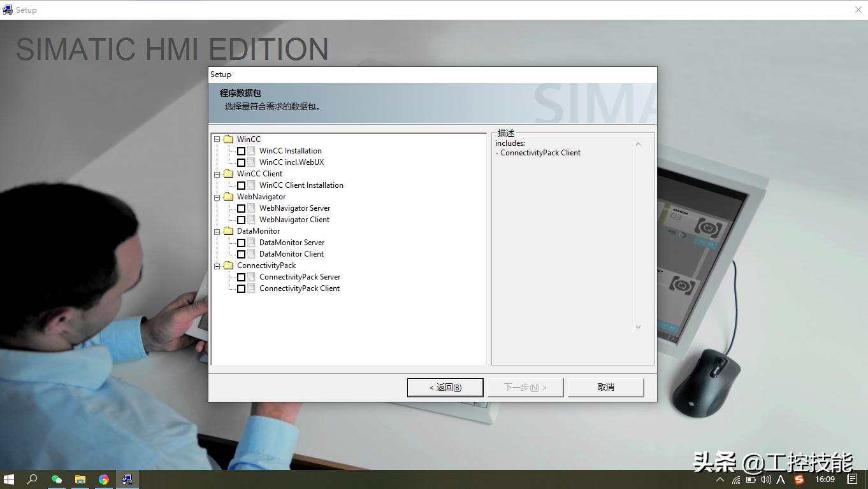Enable the ConnectivityPack Client checkbox
This screenshot has width=868, height=489.
pos(241,288)
